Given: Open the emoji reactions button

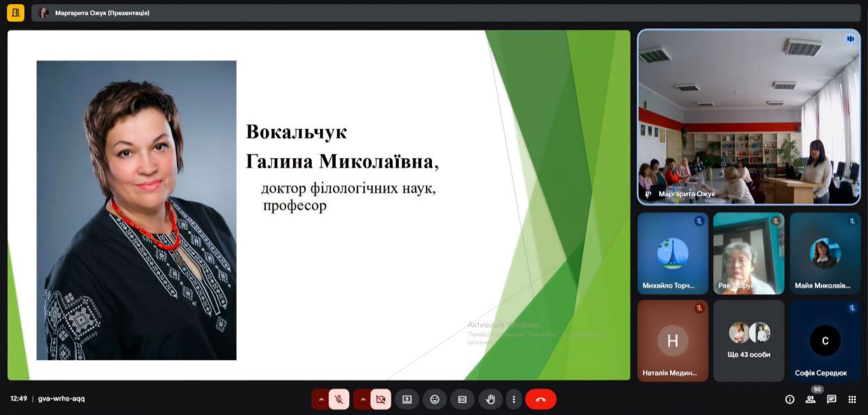Looking at the screenshot, I should pyautogui.click(x=435, y=399).
